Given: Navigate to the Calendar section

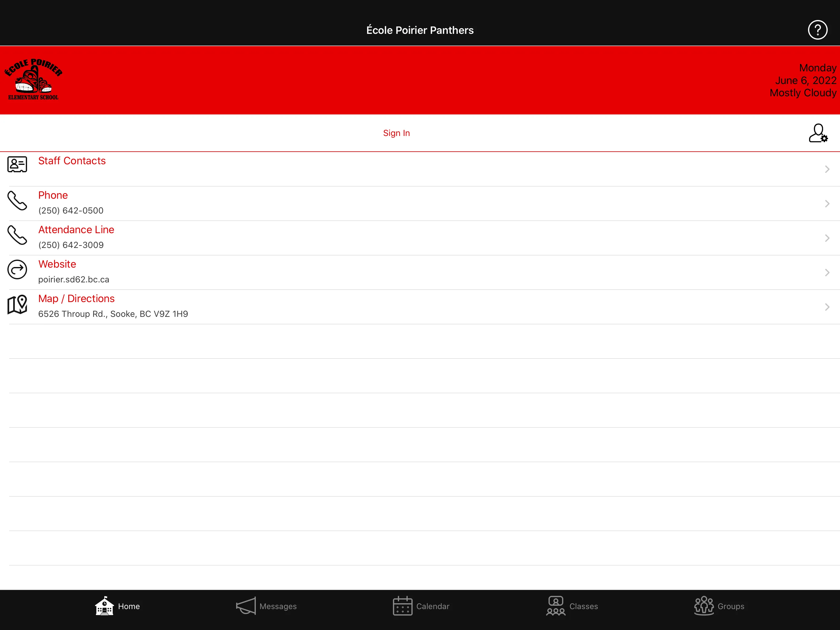Looking at the screenshot, I should [x=420, y=606].
